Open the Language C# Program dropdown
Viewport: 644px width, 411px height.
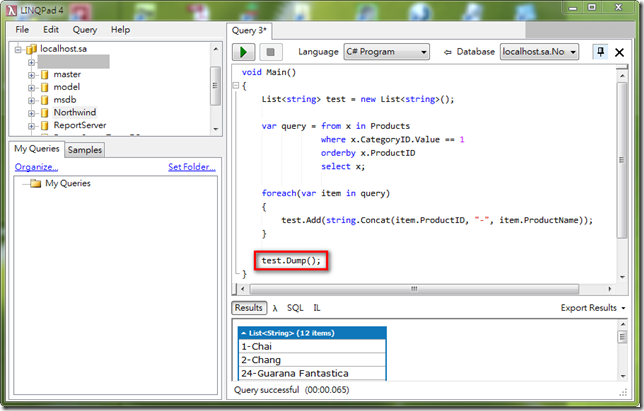386,52
